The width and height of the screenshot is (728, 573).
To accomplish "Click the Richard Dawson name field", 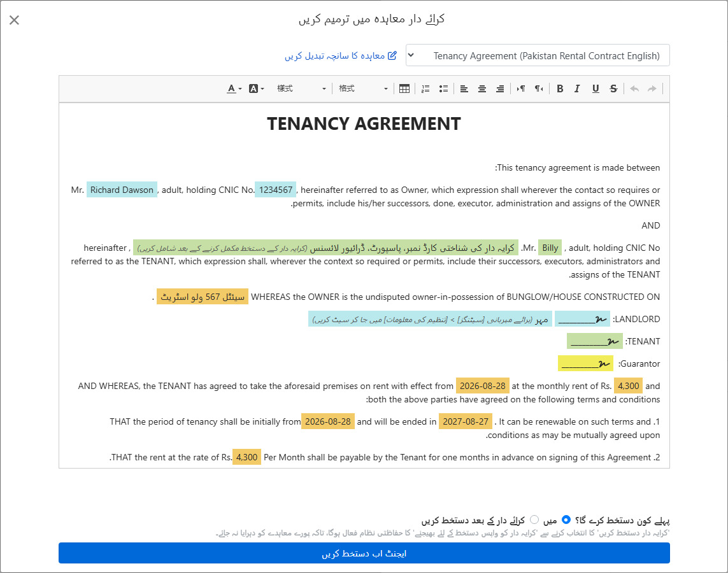I will [x=122, y=190].
